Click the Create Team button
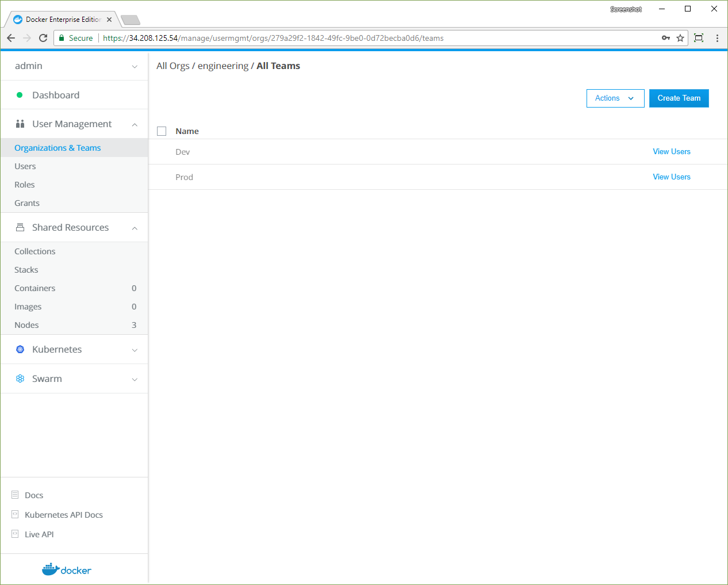 click(x=679, y=98)
